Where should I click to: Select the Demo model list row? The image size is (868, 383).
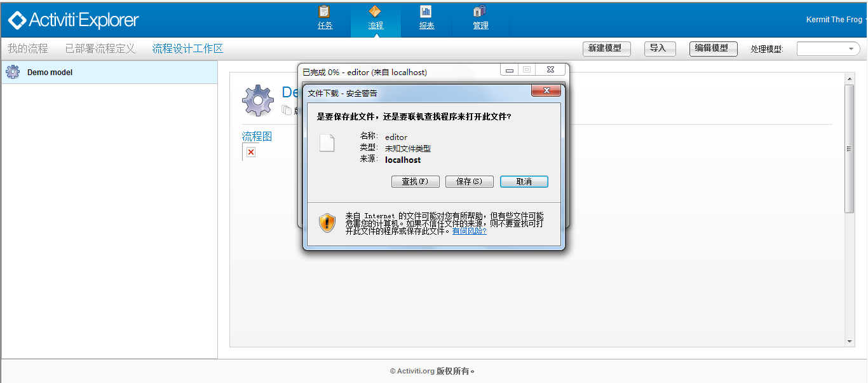pos(109,73)
